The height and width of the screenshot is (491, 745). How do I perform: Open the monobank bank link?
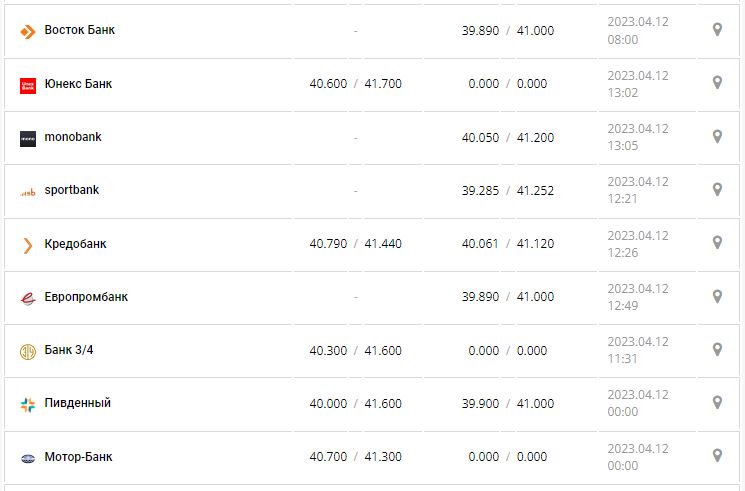click(73, 137)
